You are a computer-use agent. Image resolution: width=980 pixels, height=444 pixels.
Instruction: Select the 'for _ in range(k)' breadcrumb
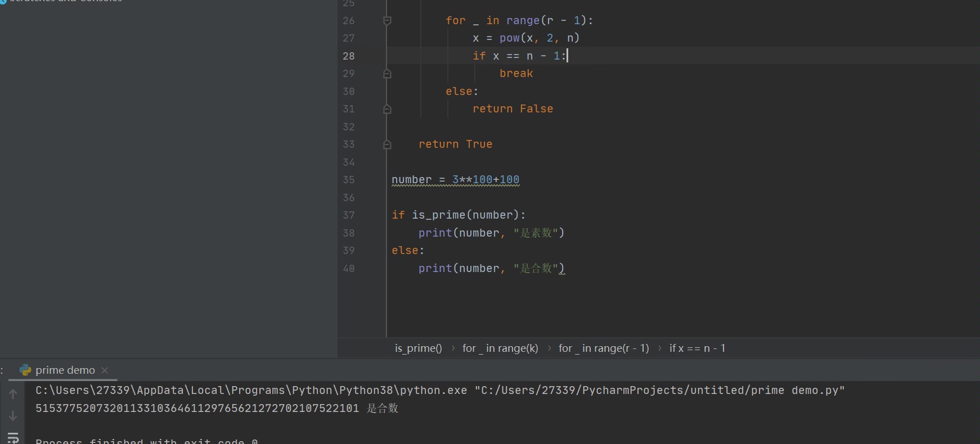coord(500,348)
